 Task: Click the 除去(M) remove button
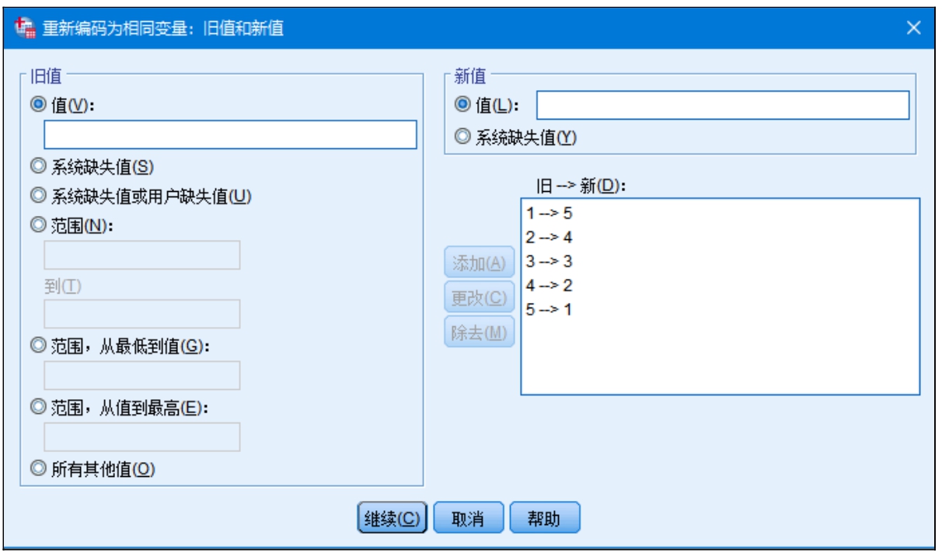[480, 332]
